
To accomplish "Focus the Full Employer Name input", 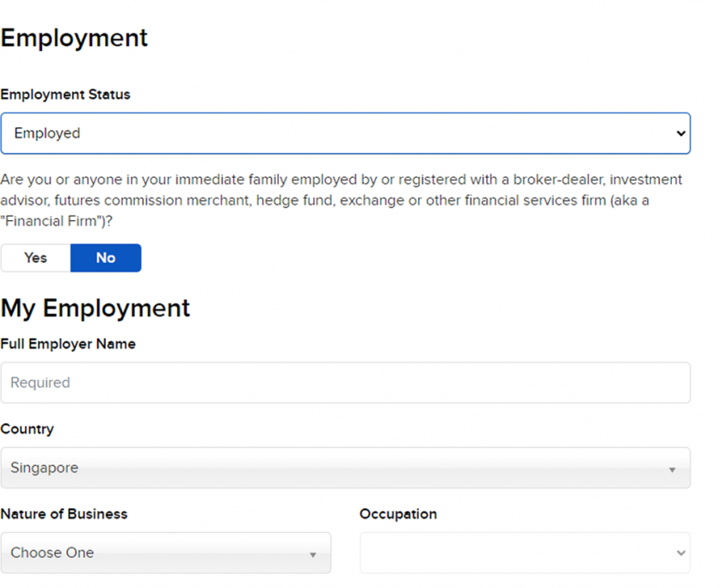I will click(x=344, y=383).
